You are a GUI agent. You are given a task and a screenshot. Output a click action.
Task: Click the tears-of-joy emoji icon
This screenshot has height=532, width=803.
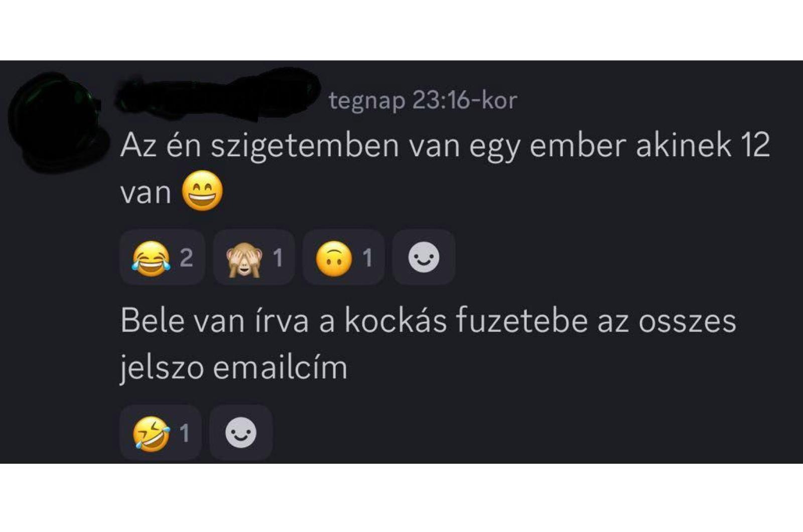pos(151,258)
